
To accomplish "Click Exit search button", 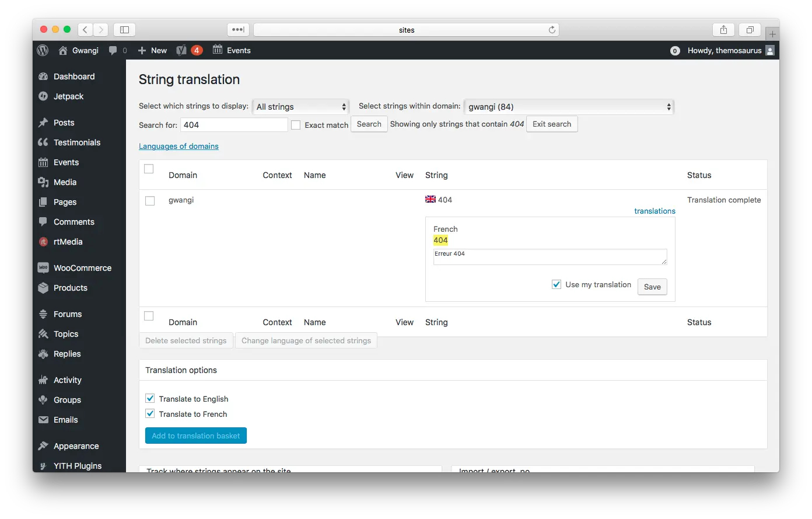I will [x=552, y=124].
